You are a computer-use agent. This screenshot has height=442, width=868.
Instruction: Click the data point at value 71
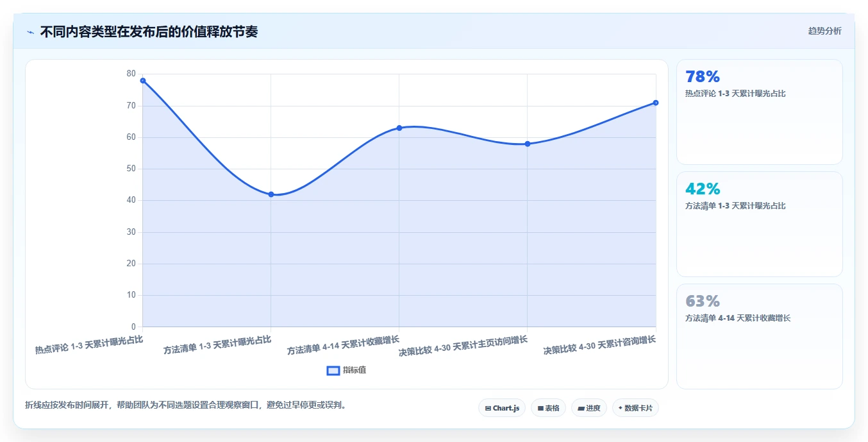[656, 103]
